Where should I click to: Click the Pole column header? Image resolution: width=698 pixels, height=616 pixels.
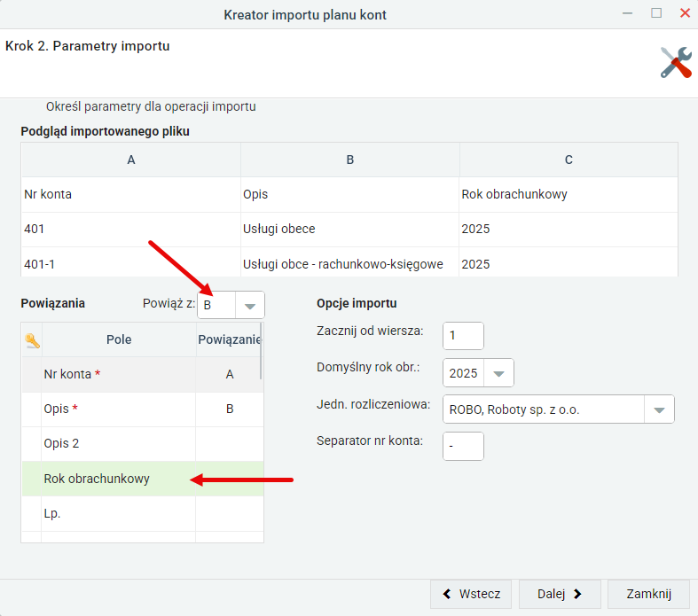coord(119,339)
